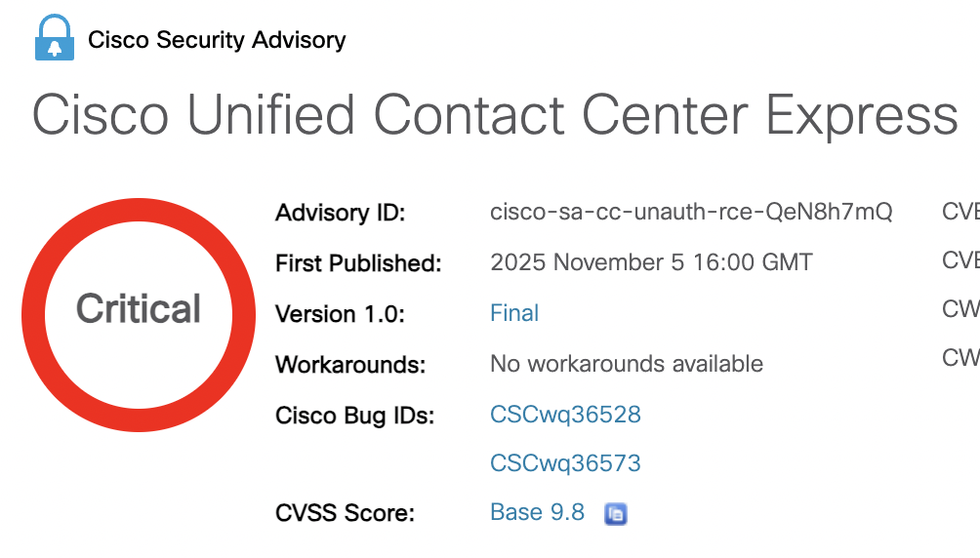Click the No workarounds available text

627,364
